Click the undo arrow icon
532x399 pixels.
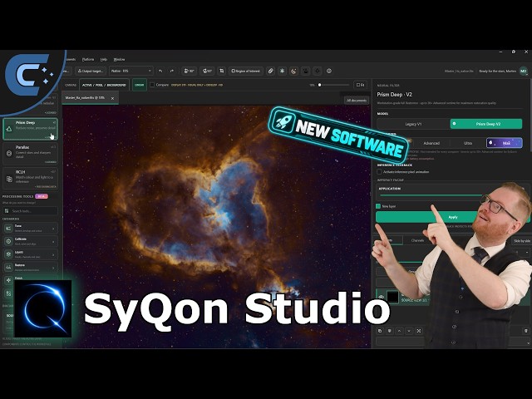pyautogui.click(x=160, y=71)
